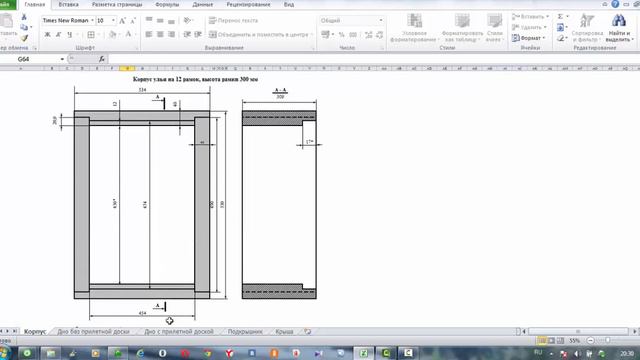Image resolution: width=640 pixels, height=360 pixels.
Task: Click the accounting number format icon
Action: (x=325, y=35)
